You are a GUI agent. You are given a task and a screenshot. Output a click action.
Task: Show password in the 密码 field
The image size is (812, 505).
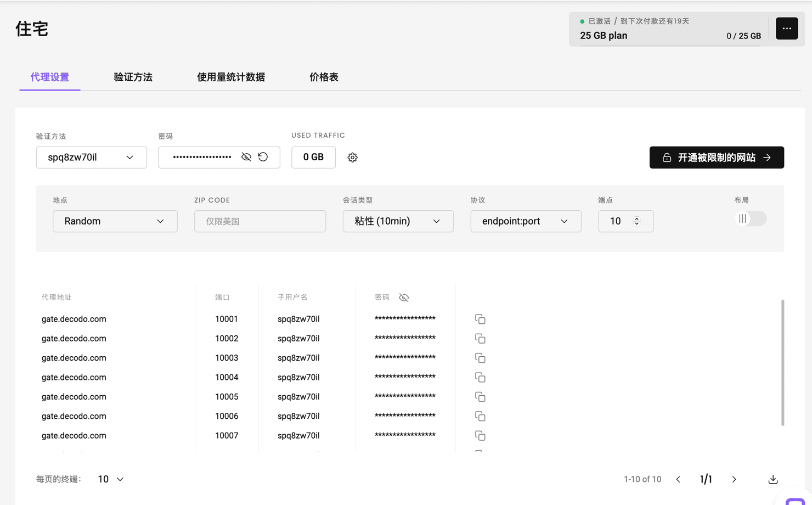pyautogui.click(x=246, y=157)
